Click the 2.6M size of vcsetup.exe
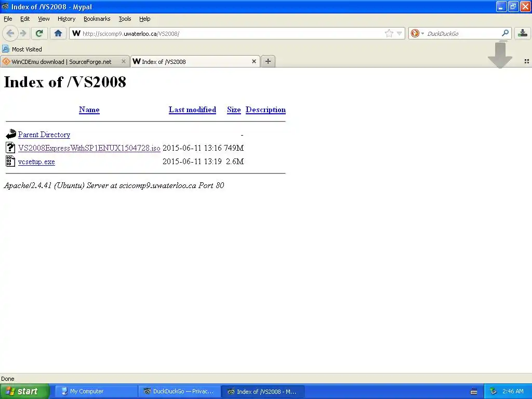Screen dimensions: 532x399 tap(235, 162)
